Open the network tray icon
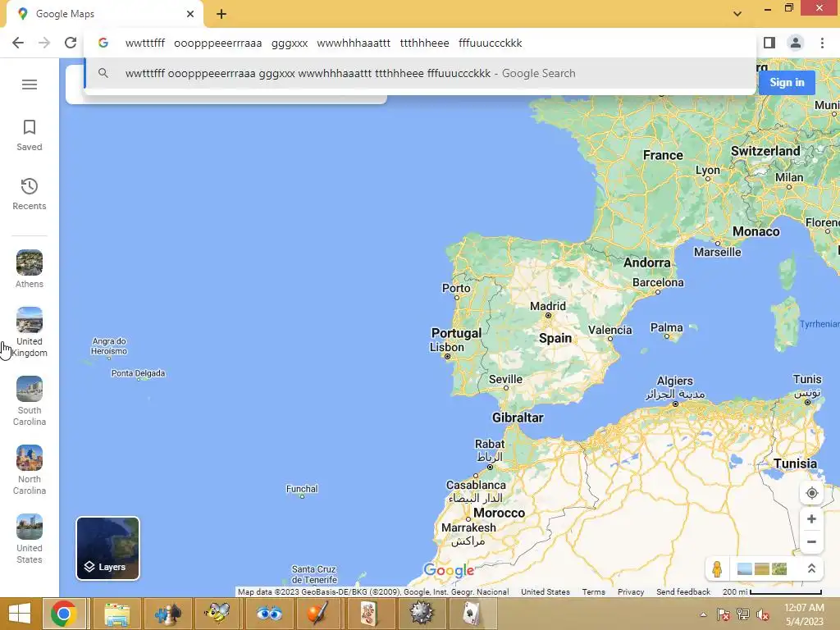Image resolution: width=840 pixels, height=630 pixels. pyautogui.click(x=743, y=614)
